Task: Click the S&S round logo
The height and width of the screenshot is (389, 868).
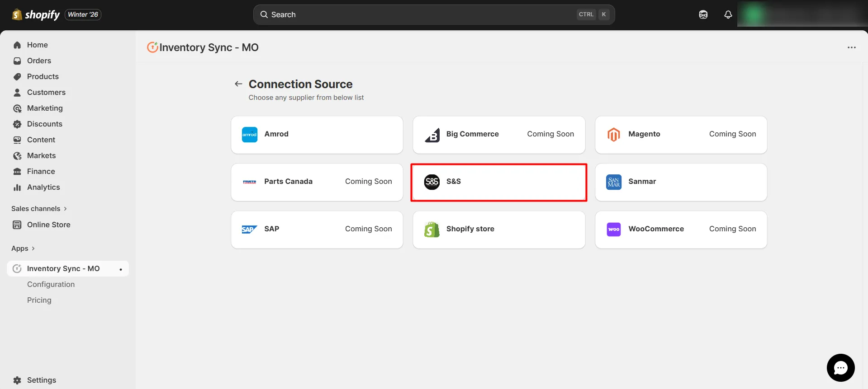Action: point(432,182)
